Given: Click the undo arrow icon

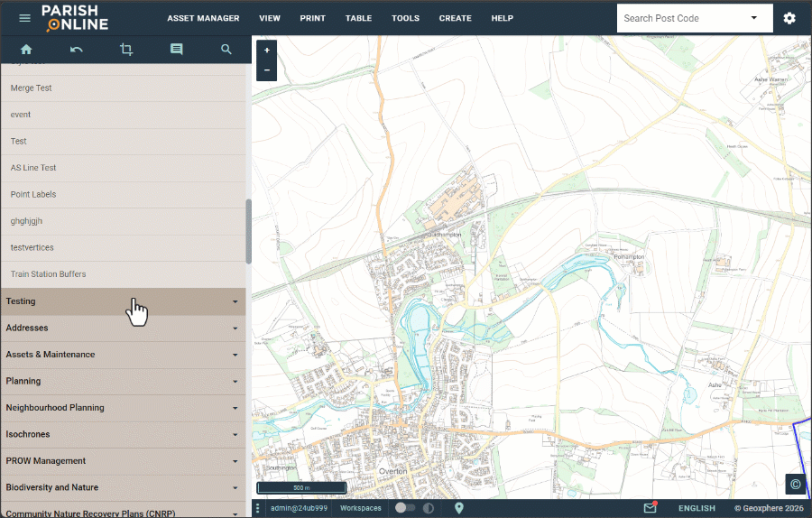Looking at the screenshot, I should pos(76,50).
